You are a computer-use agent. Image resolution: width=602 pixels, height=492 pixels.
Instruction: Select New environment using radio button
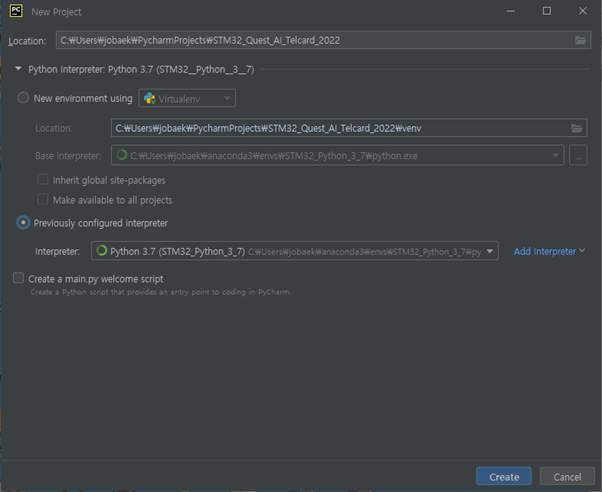[23, 98]
